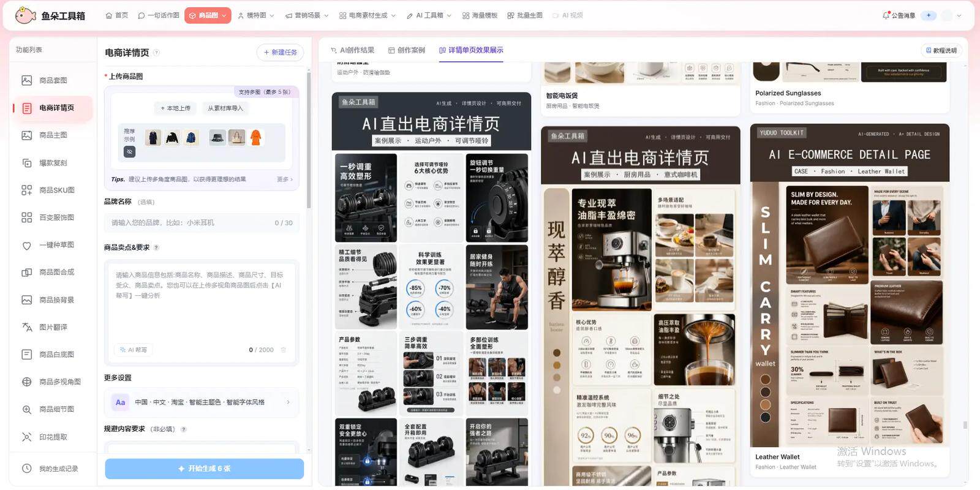This screenshot has height=490, width=980.
Task: Click 更多 next to Tips
Action: [285, 179]
